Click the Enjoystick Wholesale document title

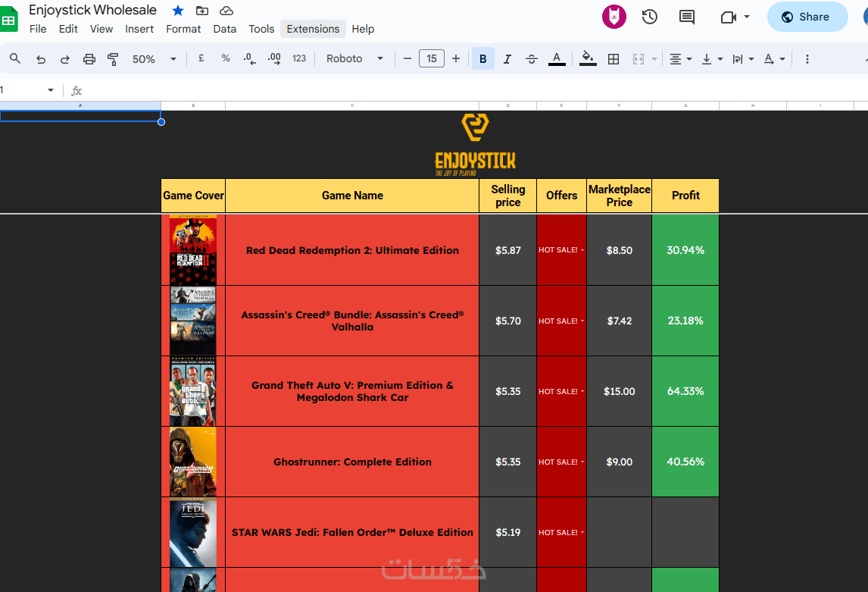coord(92,10)
